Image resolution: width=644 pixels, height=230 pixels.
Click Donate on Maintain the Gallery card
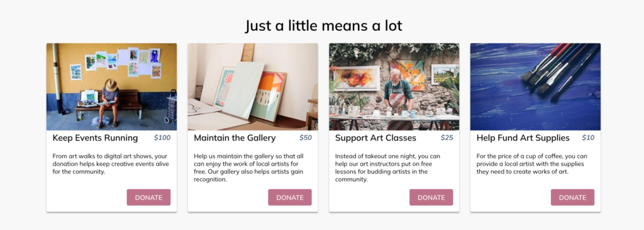pos(289,197)
